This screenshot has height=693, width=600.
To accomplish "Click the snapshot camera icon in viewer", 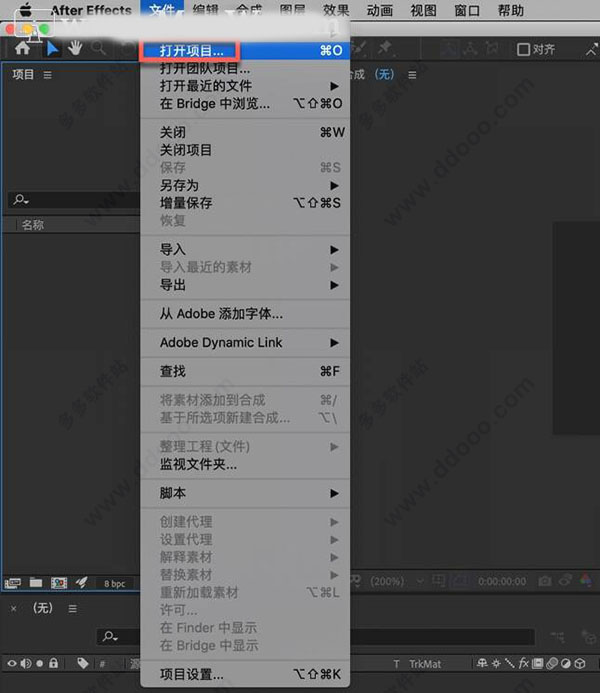I will click(545, 581).
